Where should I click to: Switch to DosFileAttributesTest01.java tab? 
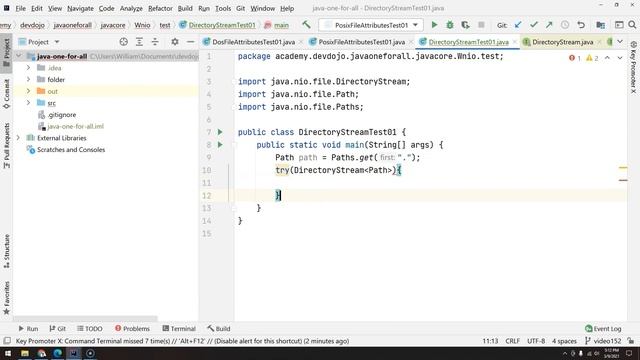(x=253, y=42)
